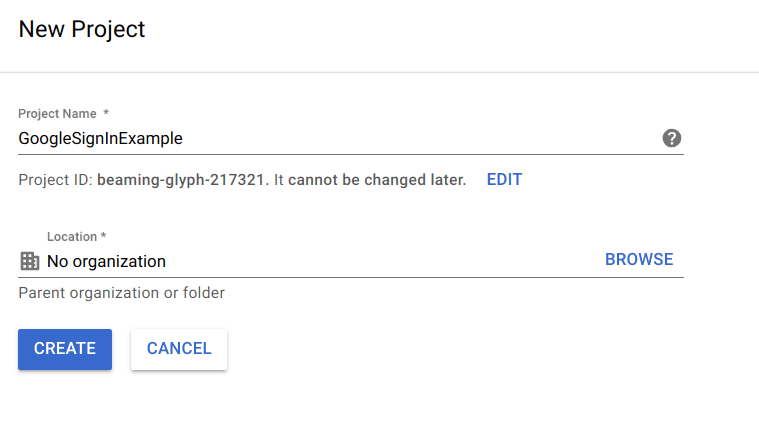Click the help question mark icon
The width and height of the screenshot is (759, 447).
(672, 138)
